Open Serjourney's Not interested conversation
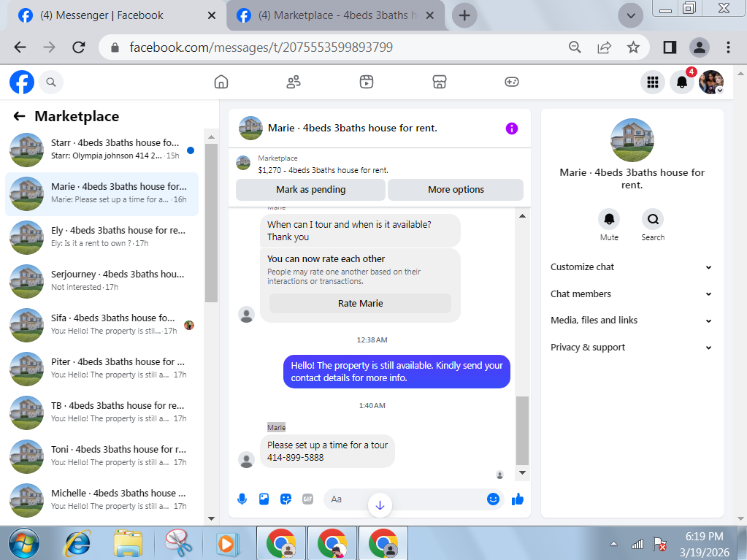Screen dimensions: 747x560 (102, 281)
